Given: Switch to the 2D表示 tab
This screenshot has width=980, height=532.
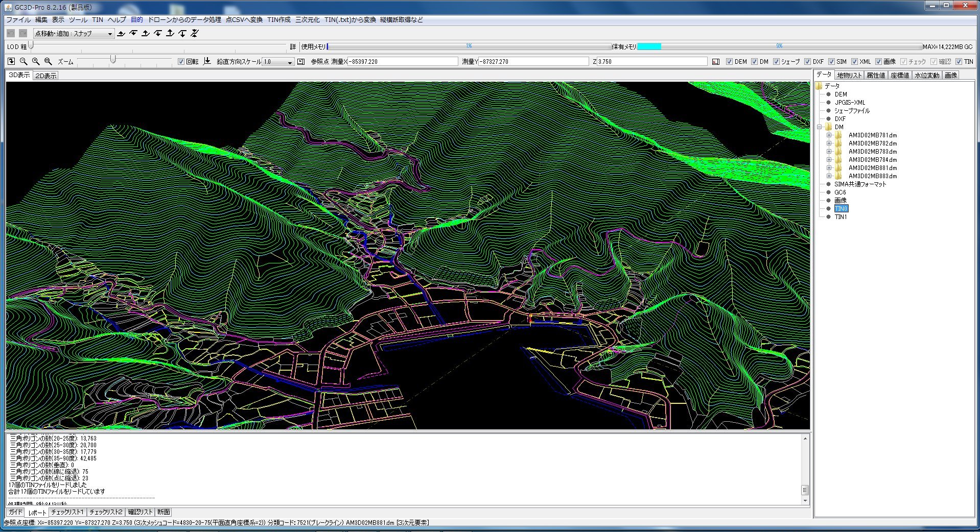Looking at the screenshot, I should (46, 76).
